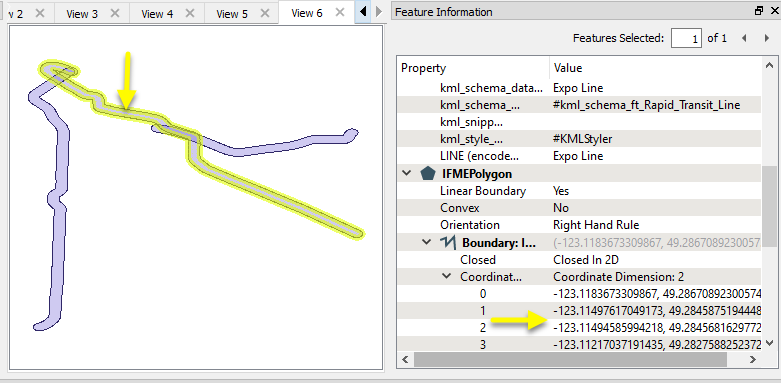Click the horizontal scrollbar thumb

pyautogui.click(x=569, y=359)
